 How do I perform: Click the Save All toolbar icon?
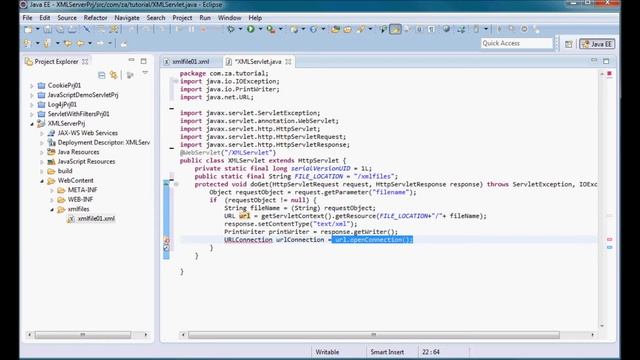click(60, 29)
